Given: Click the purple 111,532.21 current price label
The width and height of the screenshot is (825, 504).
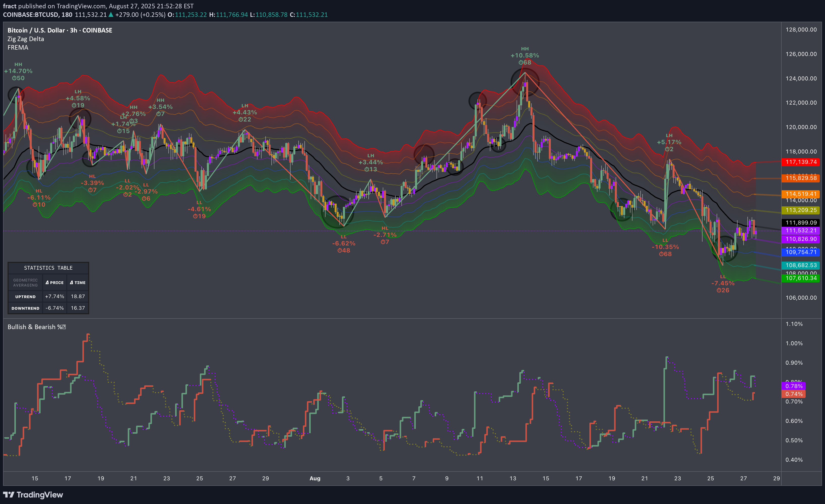Looking at the screenshot, I should (x=801, y=231).
